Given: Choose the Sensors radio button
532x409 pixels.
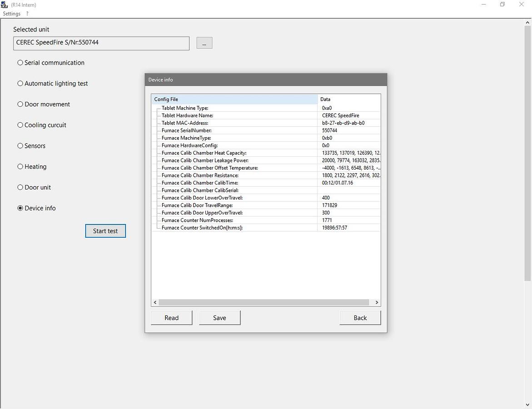Looking at the screenshot, I should click(20, 146).
